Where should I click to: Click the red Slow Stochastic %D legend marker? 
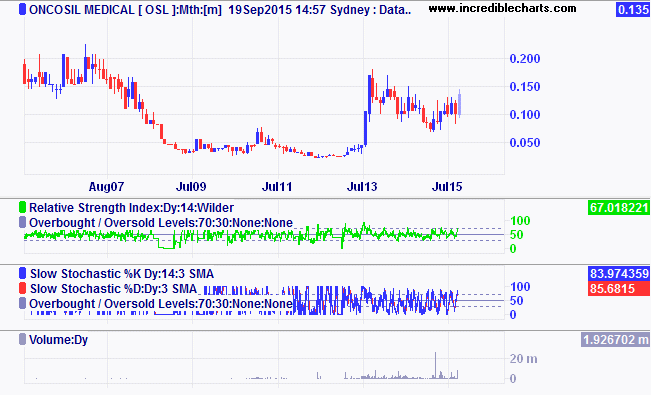coord(22,288)
